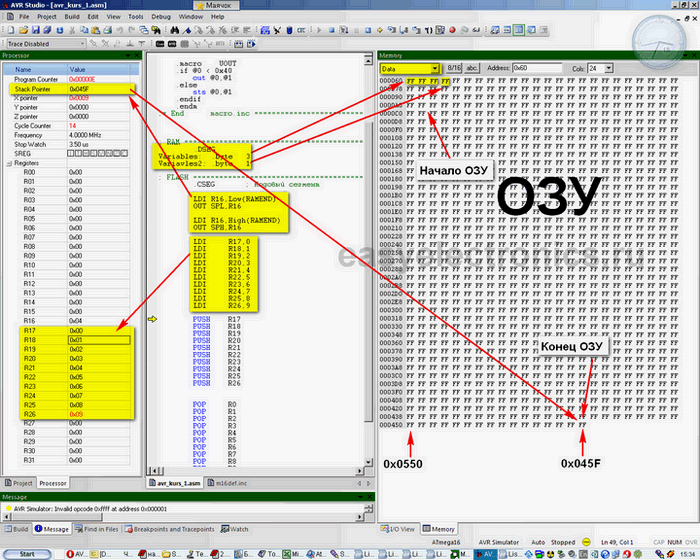This screenshot has height=560, width=700.
Task: Click the Copy icon in toolbar
Action: coord(84,30)
